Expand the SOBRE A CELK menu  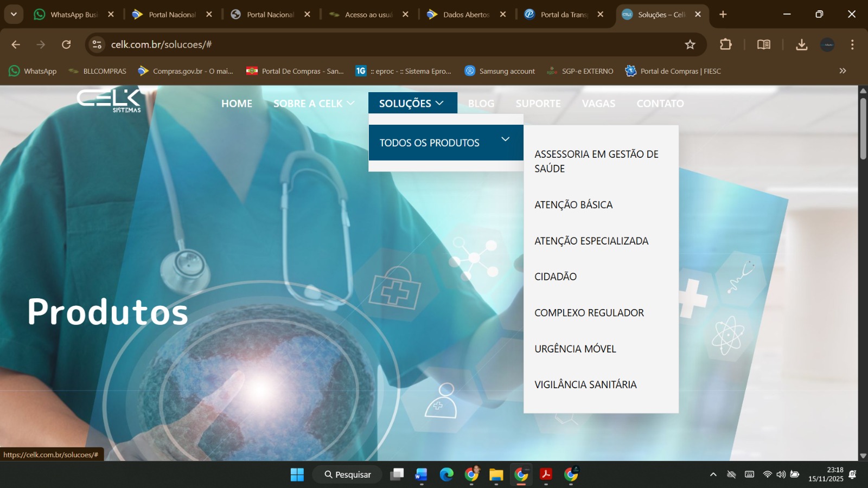click(314, 103)
